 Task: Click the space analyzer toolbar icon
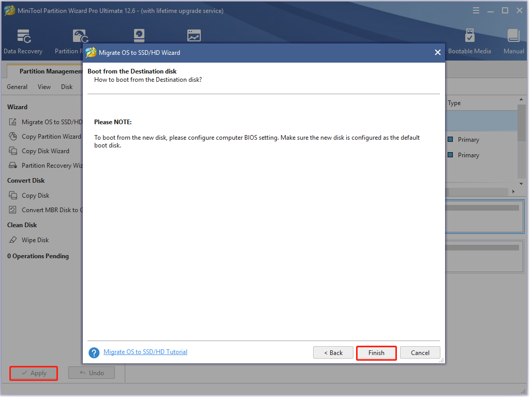pyautogui.click(x=195, y=36)
